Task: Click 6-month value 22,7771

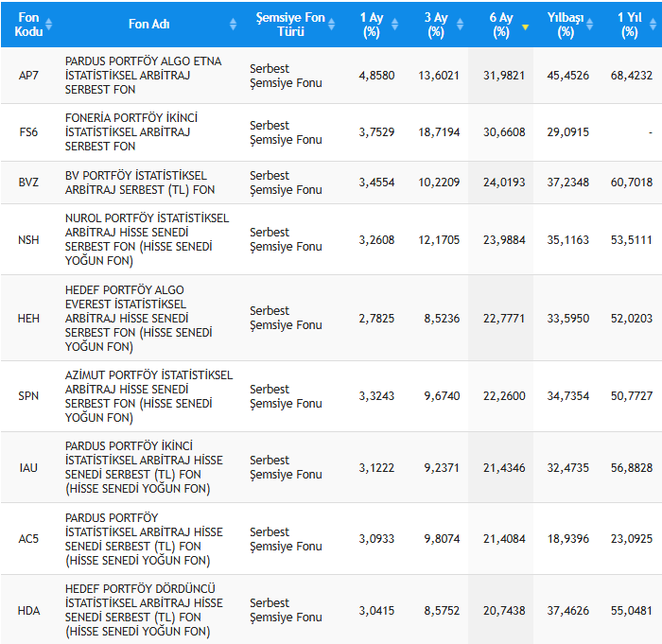Action: [504, 319]
